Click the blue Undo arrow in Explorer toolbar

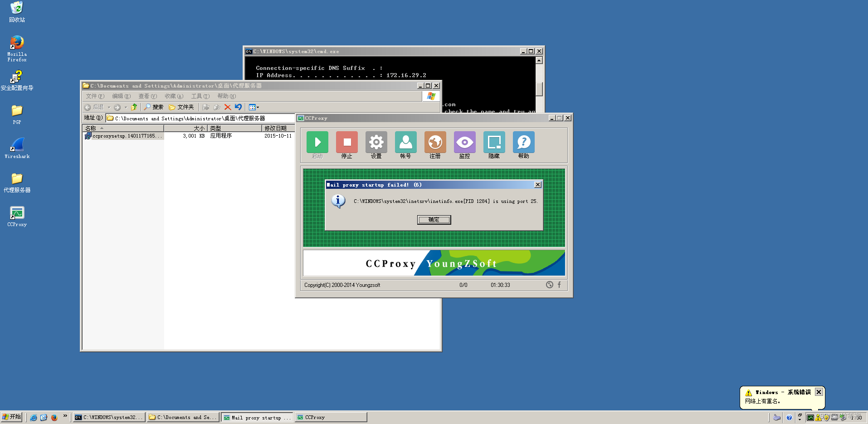coord(238,107)
